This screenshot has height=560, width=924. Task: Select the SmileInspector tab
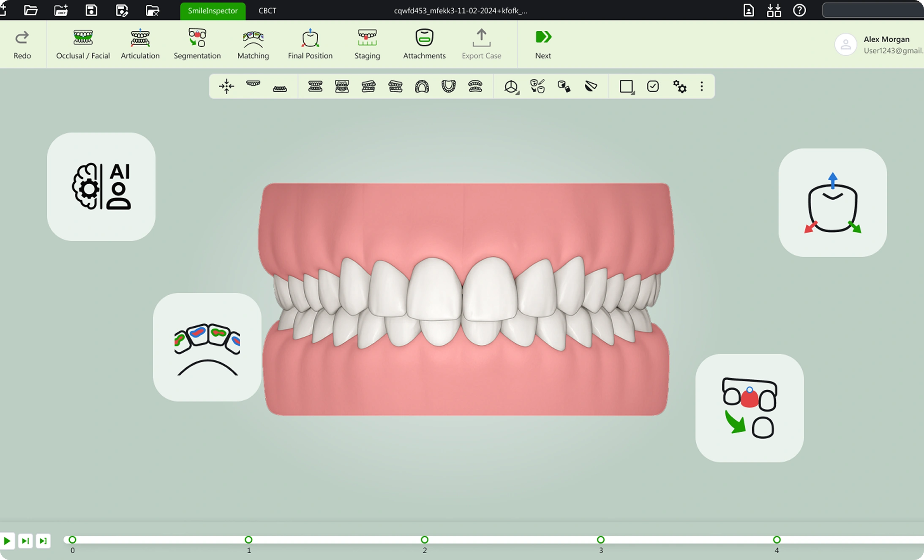(213, 11)
